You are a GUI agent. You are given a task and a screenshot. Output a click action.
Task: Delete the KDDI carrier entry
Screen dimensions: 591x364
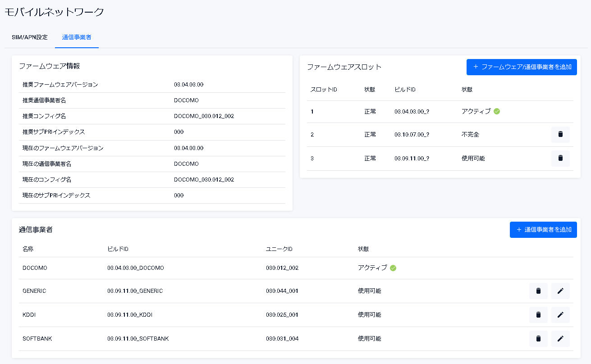(538, 315)
